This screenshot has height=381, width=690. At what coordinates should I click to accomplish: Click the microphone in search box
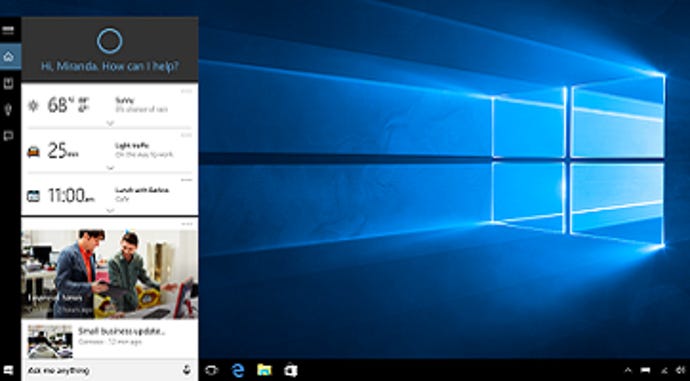click(x=187, y=370)
